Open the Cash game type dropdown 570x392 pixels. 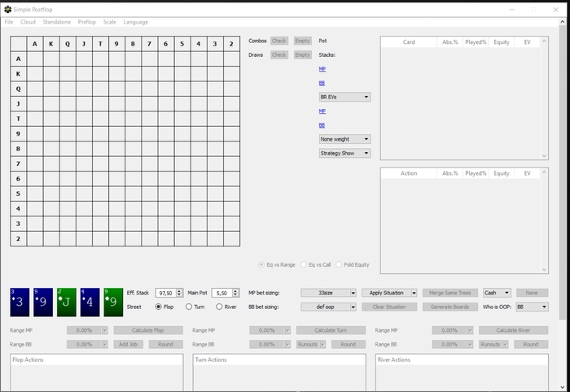(497, 293)
